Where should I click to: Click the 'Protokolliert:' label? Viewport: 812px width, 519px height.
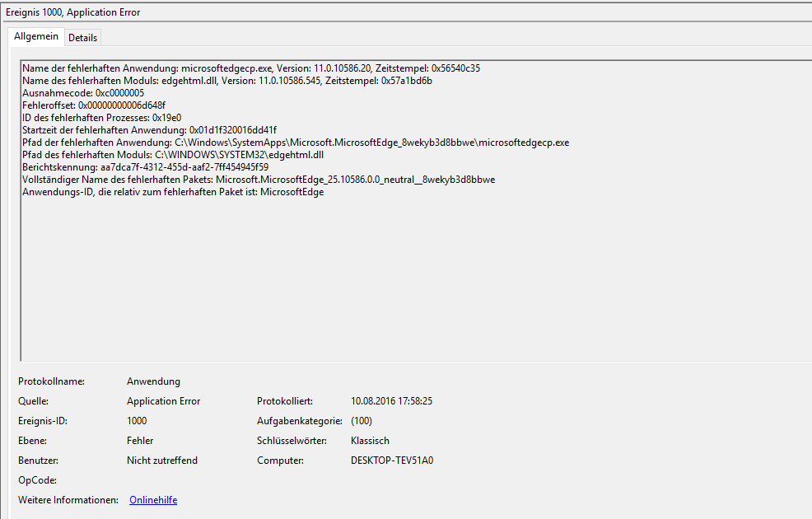pos(285,401)
